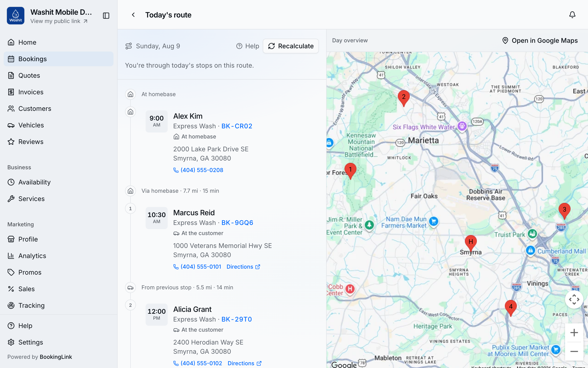Screen dimensions: 588x368
Task: Select map pin number 3
Action: [x=564, y=211]
